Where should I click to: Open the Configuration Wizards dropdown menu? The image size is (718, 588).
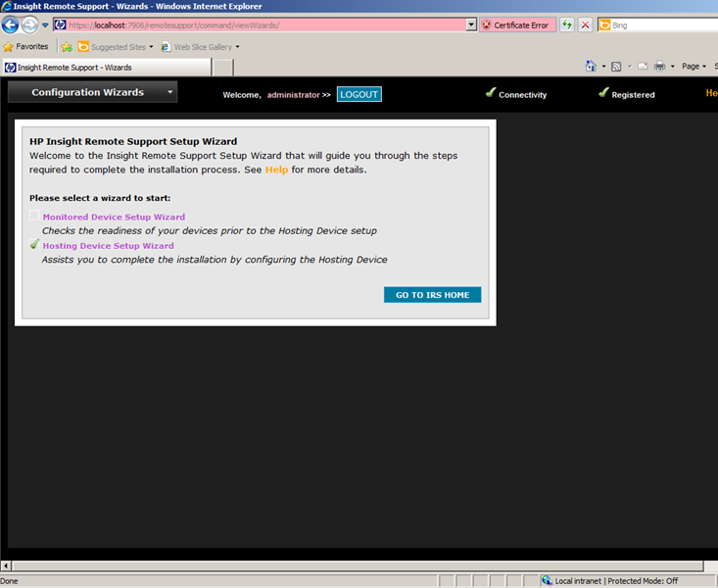point(92,92)
